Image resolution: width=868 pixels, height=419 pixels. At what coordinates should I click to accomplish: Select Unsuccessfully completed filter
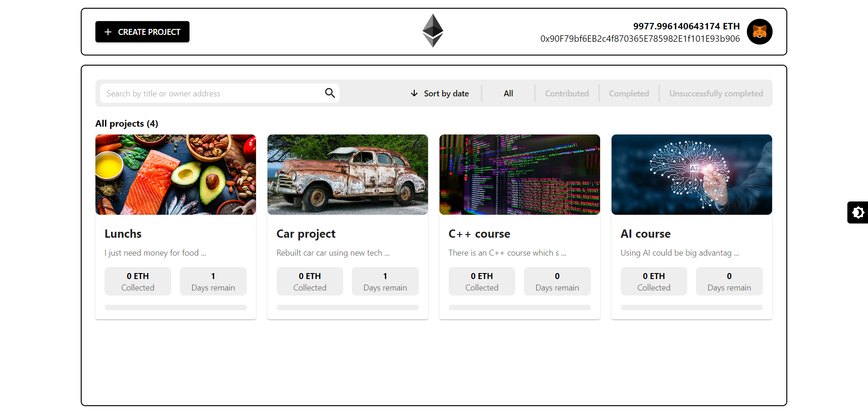(716, 94)
